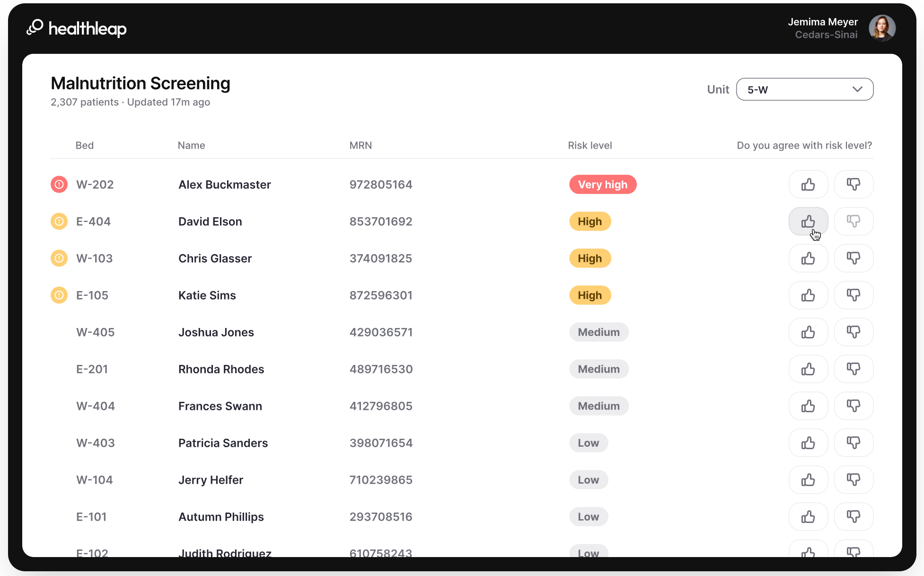The height and width of the screenshot is (576, 924).
Task: Click Frances Swann's Medium risk badge
Action: [599, 406]
